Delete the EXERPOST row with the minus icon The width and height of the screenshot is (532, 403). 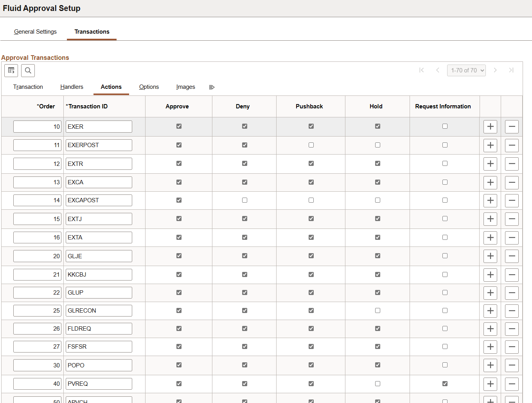[x=512, y=145]
